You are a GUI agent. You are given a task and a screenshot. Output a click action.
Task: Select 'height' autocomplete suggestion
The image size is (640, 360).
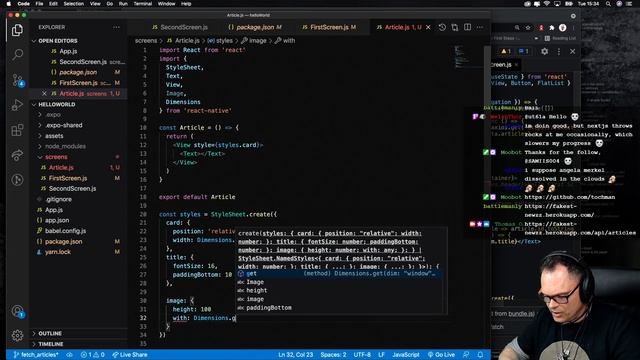click(x=339, y=291)
